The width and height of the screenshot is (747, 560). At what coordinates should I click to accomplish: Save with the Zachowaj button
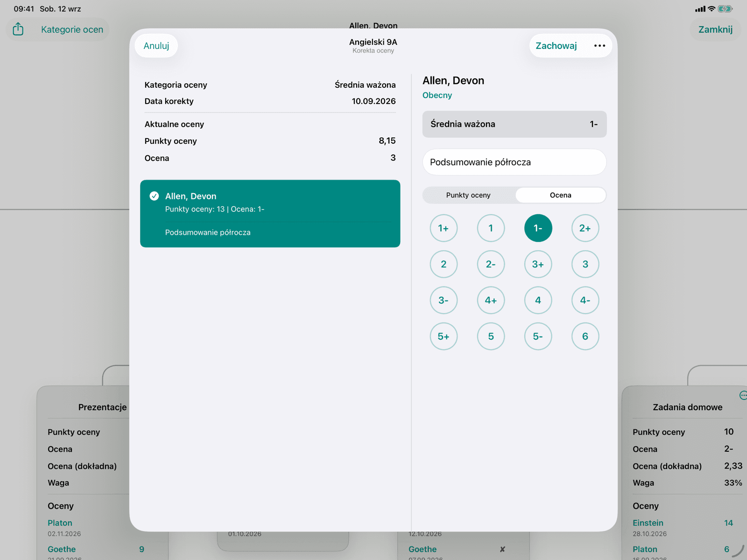[556, 46]
